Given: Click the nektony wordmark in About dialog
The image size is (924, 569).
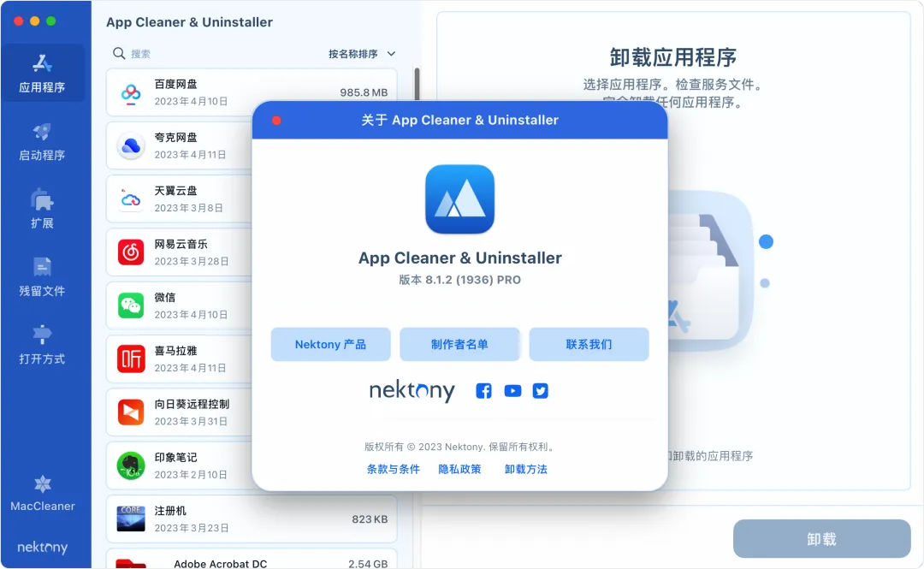Looking at the screenshot, I should 412,391.
